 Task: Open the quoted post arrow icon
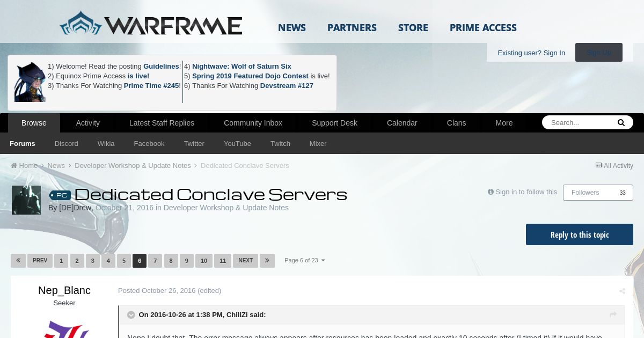click(613, 315)
